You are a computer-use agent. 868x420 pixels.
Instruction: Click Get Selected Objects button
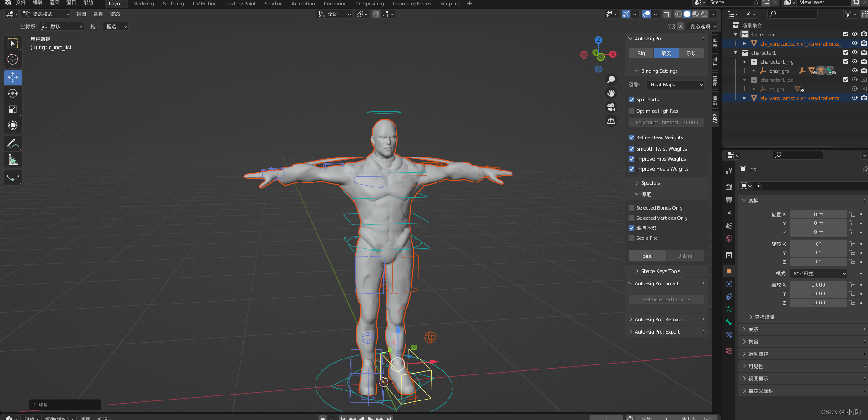click(666, 299)
